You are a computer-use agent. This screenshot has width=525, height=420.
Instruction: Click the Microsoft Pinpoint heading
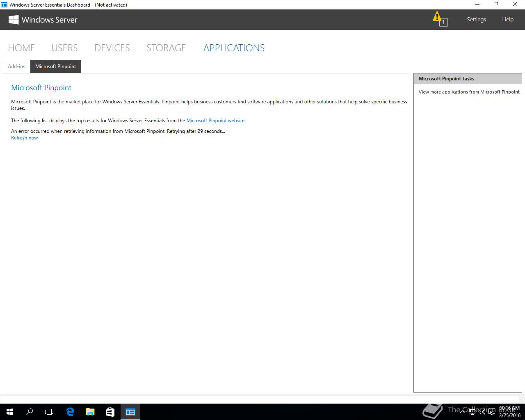click(41, 88)
